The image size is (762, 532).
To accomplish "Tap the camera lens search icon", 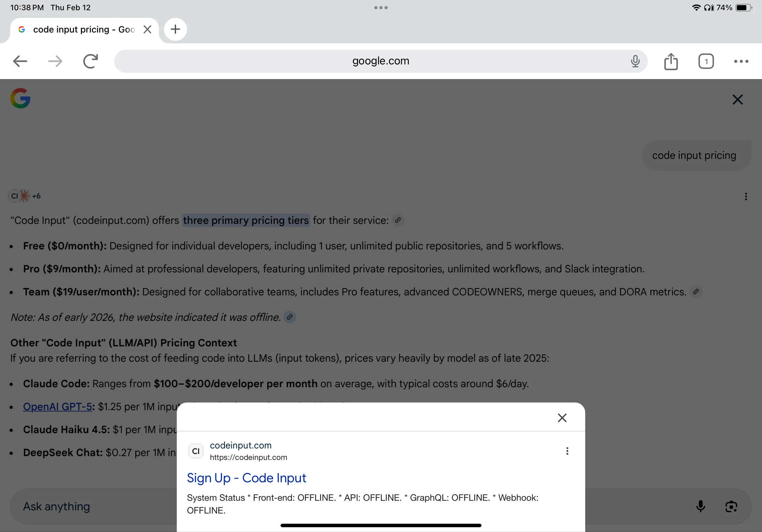I will (x=731, y=506).
